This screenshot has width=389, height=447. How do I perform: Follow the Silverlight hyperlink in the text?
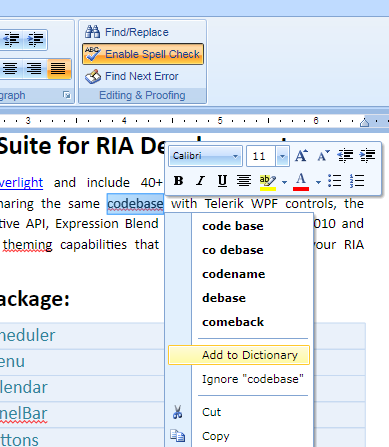pyautogui.click(x=21, y=183)
